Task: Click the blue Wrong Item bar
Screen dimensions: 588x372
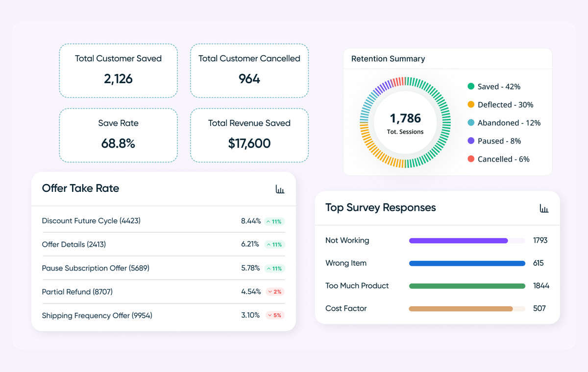Action: coord(467,263)
